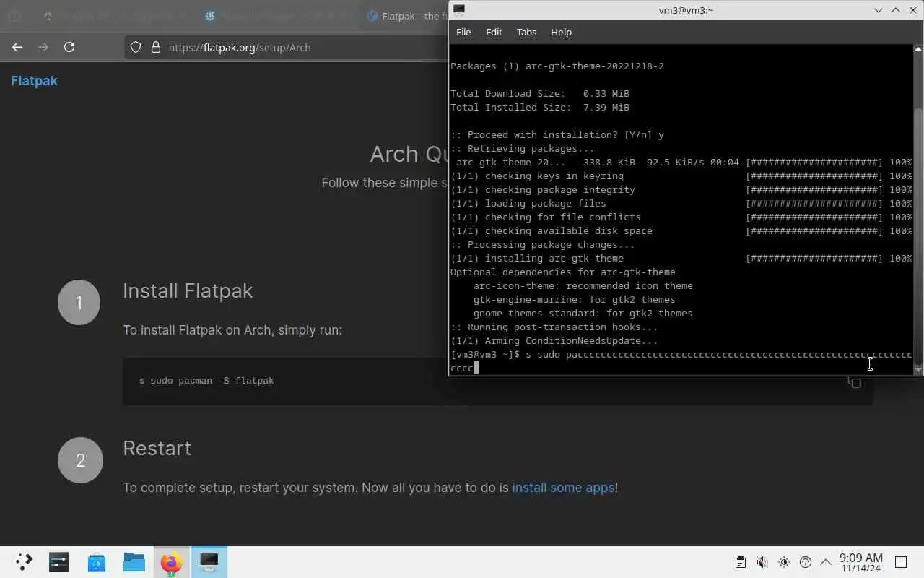This screenshot has width=924, height=578.
Task: Click the Flatpak logo link
Action: point(34,81)
